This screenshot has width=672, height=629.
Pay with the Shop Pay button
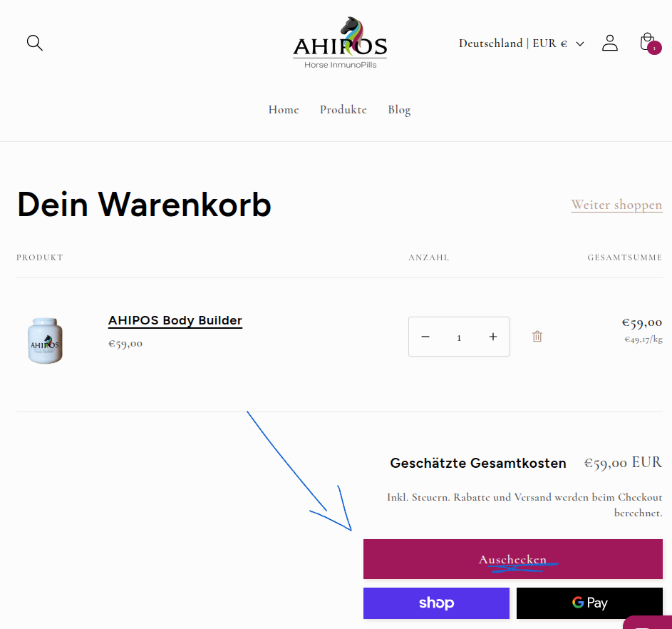coord(436,603)
